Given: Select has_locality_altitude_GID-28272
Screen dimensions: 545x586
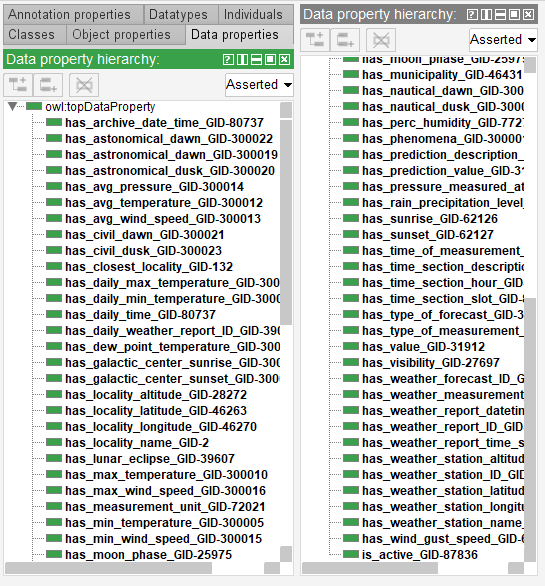Looking at the screenshot, I should (156, 395).
